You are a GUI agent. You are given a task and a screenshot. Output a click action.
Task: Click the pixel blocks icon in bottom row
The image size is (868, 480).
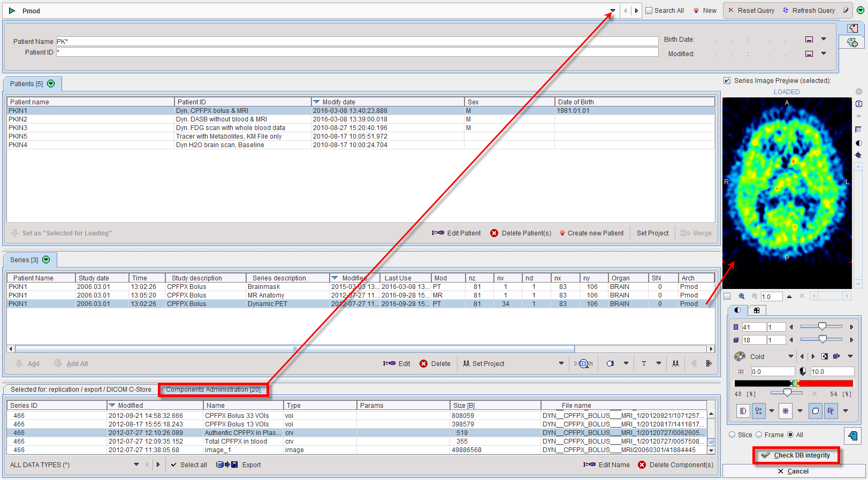click(x=759, y=411)
